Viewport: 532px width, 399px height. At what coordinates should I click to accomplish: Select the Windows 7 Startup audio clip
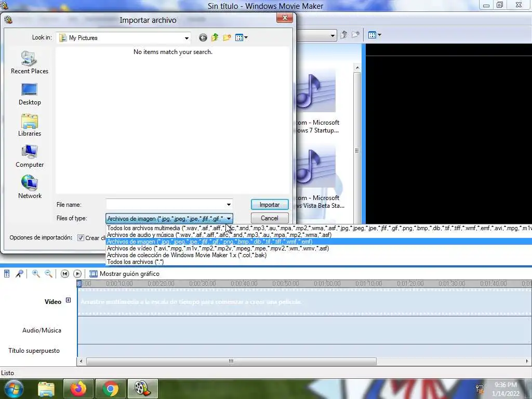click(317, 101)
